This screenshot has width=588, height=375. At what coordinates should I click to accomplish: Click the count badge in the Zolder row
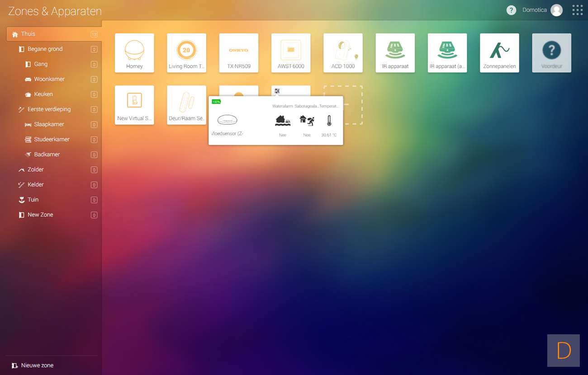click(94, 170)
